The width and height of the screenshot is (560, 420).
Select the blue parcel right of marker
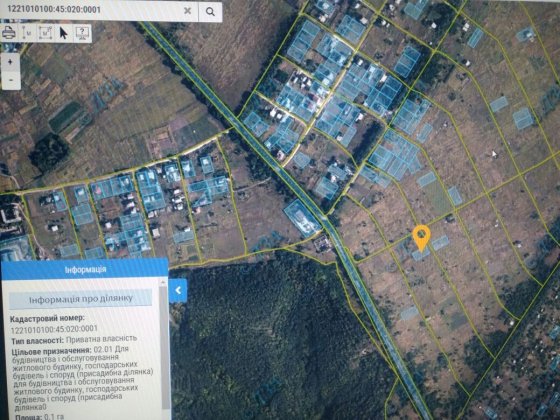440,243
